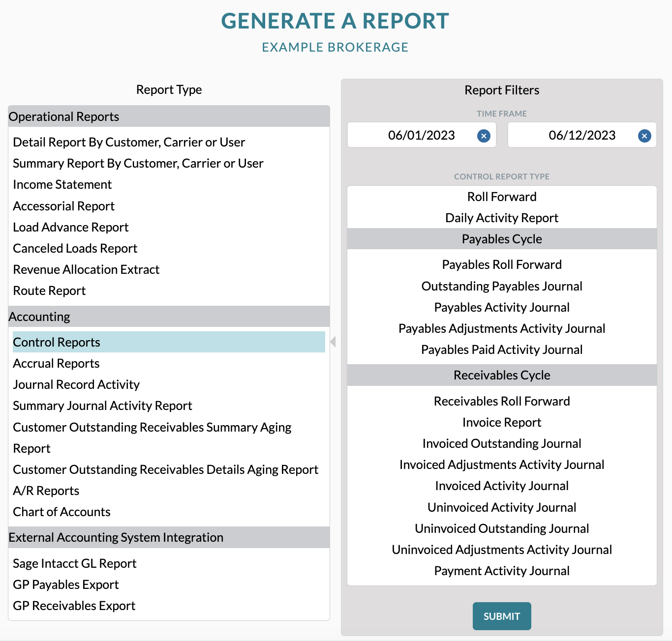Clear the 06/12/2023 end date

click(644, 136)
